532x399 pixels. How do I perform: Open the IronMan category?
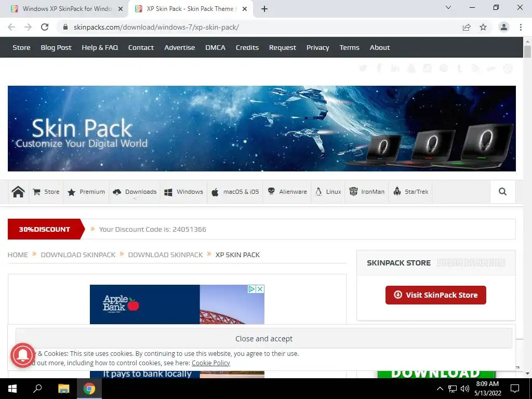point(367,192)
